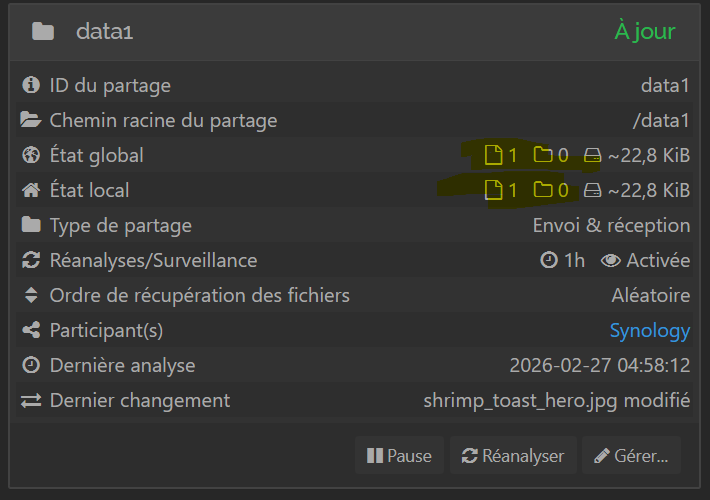
Task: Click the refresh icon for Réanalyses/Surveillance
Action: (31, 261)
